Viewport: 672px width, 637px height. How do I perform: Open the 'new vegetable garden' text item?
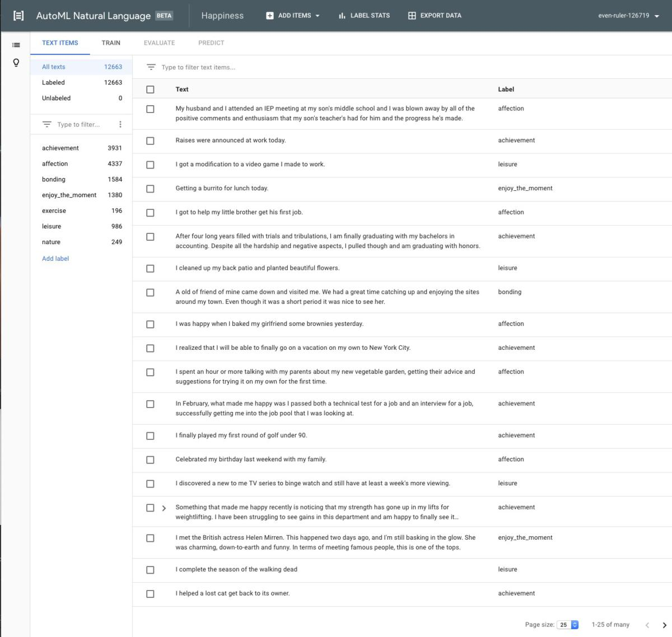point(325,376)
